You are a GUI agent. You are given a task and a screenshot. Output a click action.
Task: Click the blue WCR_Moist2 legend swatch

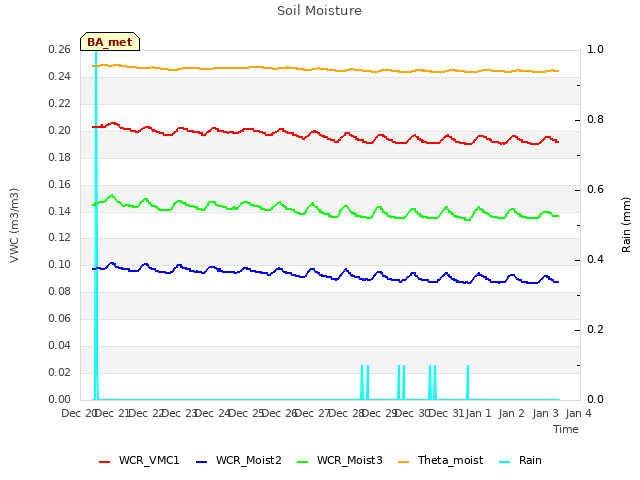click(x=202, y=462)
